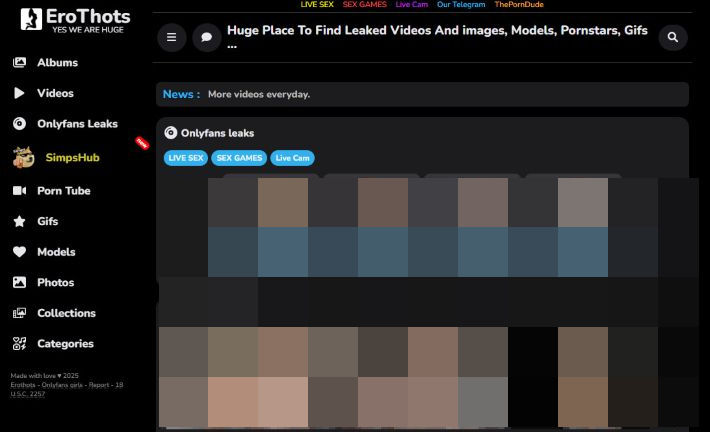The height and width of the screenshot is (432, 710).
Task: Open the Erothots footer link
Action: (x=23, y=385)
